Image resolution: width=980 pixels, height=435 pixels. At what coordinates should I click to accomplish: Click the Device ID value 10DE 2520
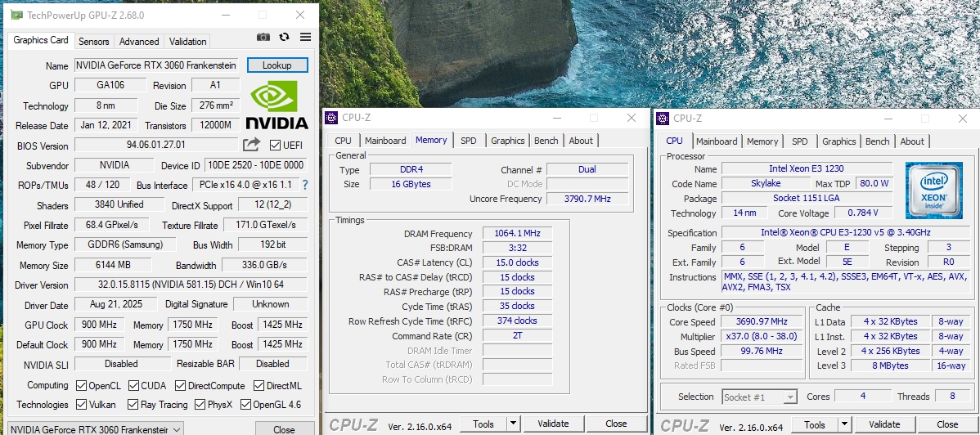coord(255,165)
